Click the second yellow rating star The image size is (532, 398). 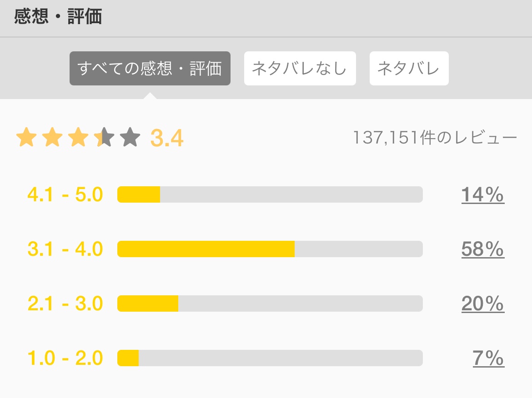[52, 137]
